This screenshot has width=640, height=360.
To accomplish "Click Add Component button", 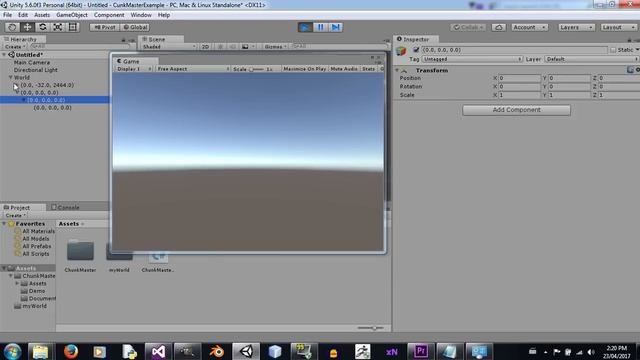I will point(516,110).
